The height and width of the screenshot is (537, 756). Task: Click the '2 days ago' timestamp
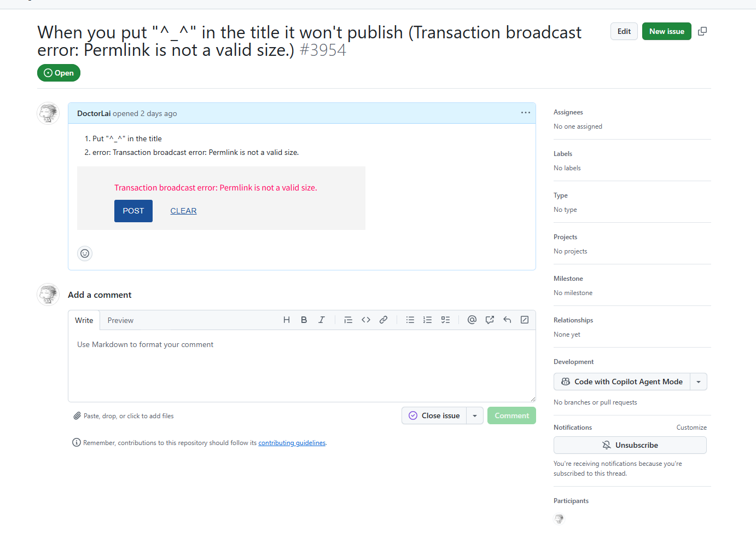159,113
